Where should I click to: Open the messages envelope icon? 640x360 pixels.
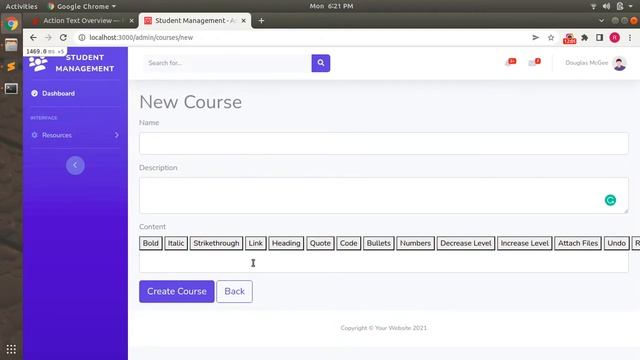tap(534, 62)
